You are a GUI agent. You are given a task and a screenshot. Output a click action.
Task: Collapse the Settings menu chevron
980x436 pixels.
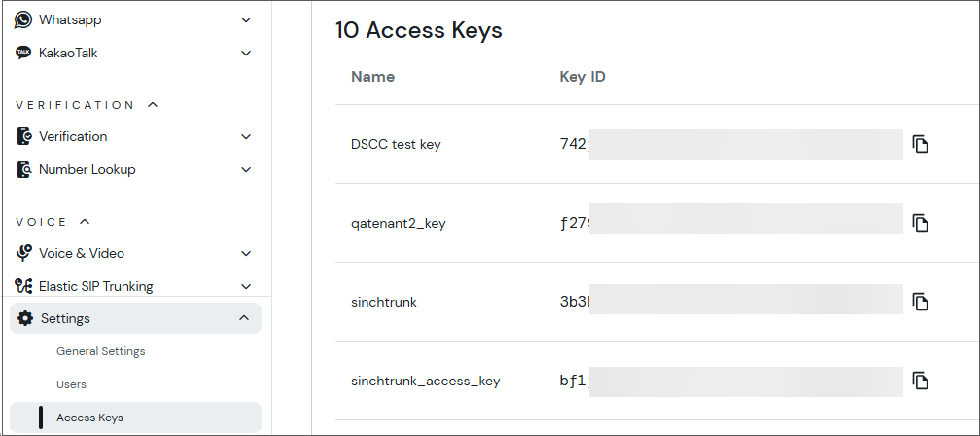(x=244, y=318)
